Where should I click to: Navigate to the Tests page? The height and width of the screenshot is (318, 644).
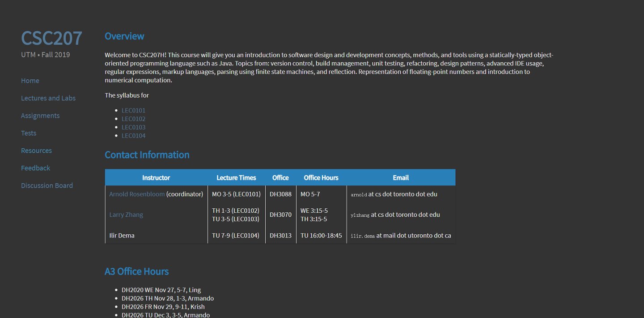click(29, 133)
